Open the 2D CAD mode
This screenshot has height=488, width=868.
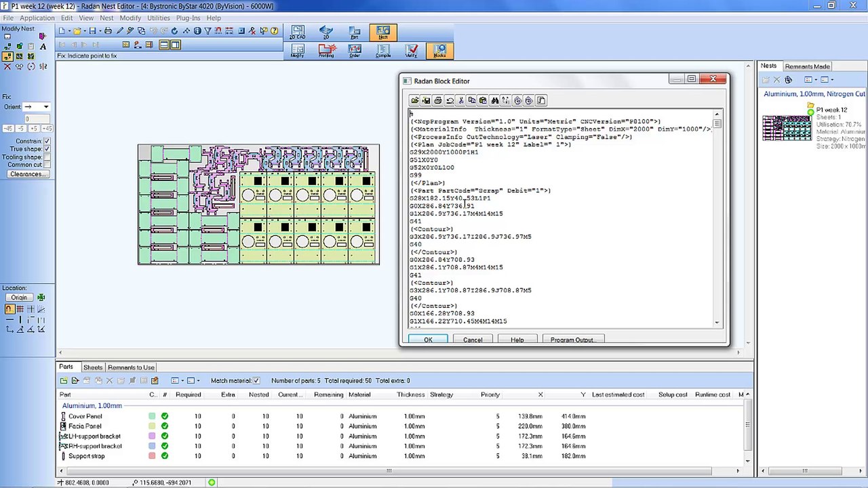click(x=297, y=33)
